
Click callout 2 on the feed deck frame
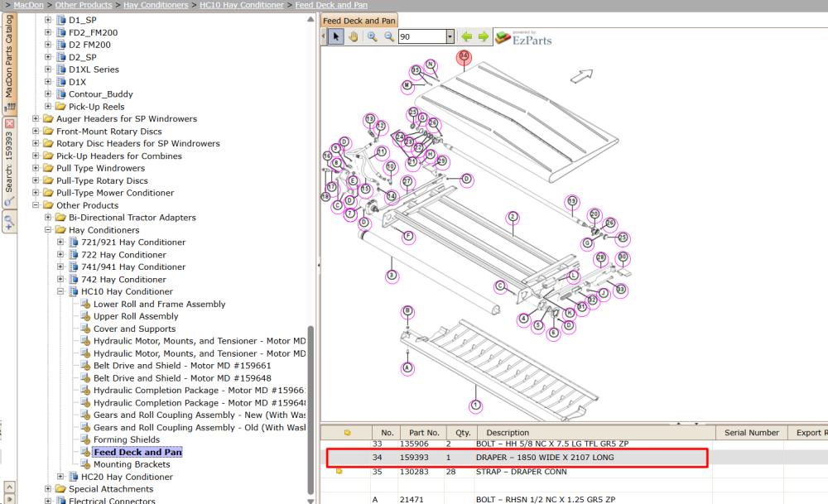[513, 217]
